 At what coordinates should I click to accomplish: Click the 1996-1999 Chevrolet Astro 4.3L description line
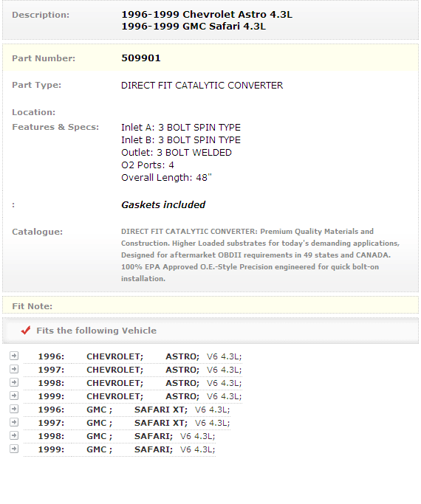click(207, 15)
